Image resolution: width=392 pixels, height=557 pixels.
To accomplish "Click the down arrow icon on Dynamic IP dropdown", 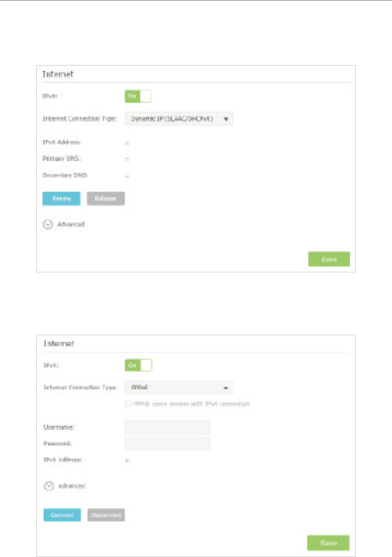I will [226, 119].
